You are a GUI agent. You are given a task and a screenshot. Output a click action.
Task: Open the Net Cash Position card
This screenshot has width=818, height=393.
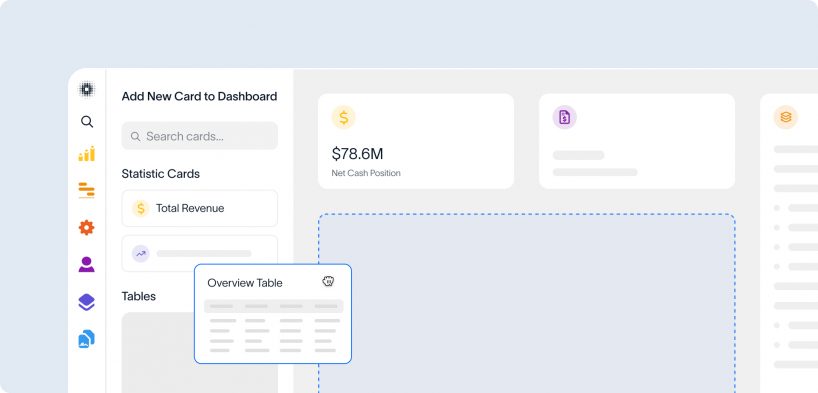[x=416, y=141]
